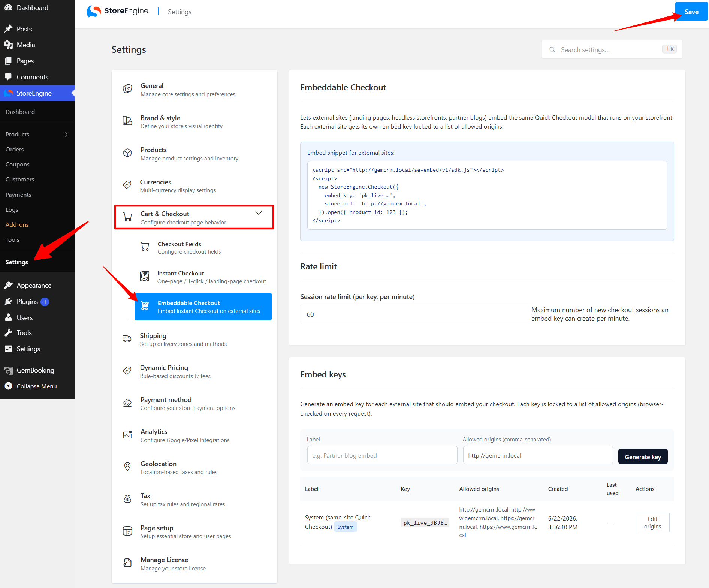Click the Analytics chart icon
This screenshot has height=588, width=709.
coord(127,435)
